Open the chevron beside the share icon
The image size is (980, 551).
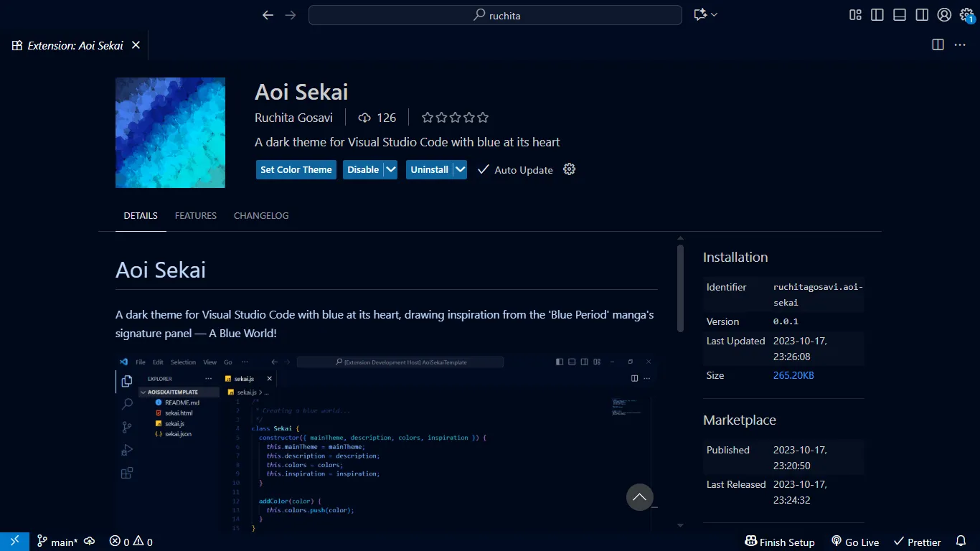(714, 14)
